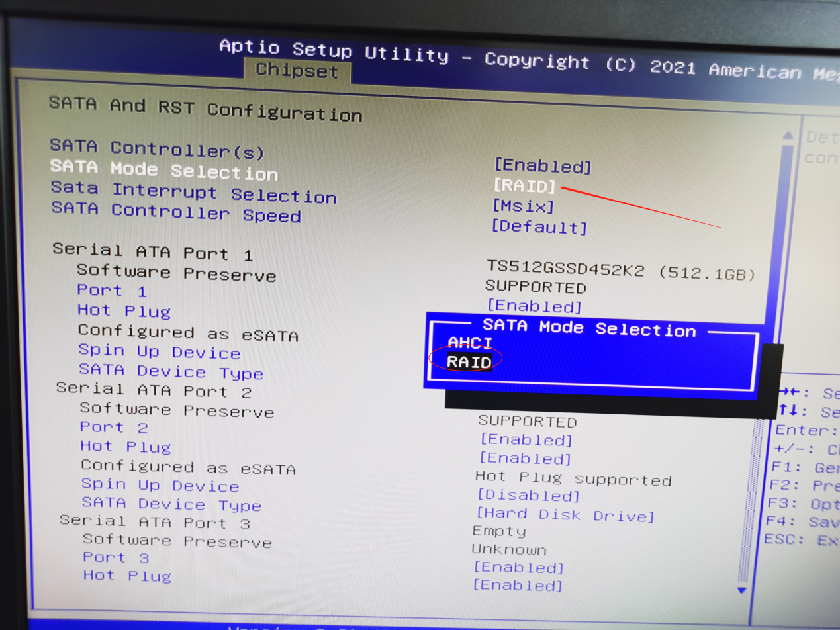Click the 'Hot Plug supported' status text
Viewport: 840px width, 630px height.
coord(573,478)
